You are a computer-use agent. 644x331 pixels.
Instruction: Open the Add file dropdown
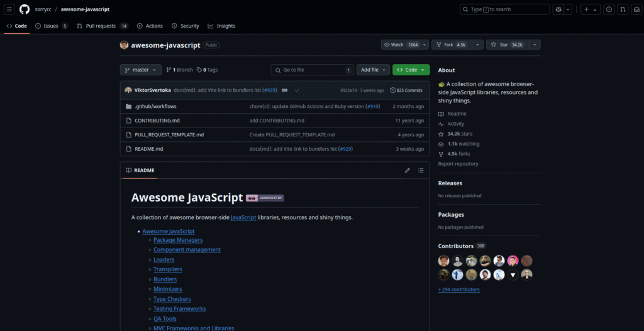(373, 70)
